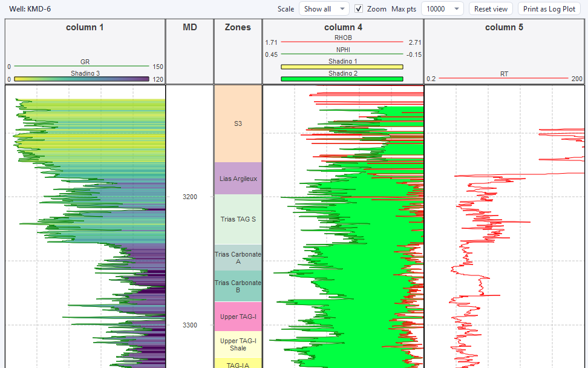Click the GR curve legend line
This screenshot has height=368, width=588.
click(x=82, y=67)
